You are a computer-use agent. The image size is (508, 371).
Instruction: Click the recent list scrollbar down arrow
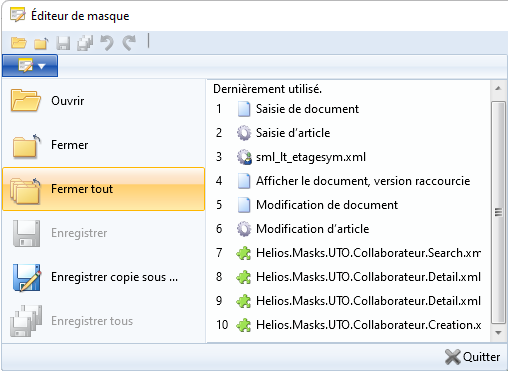498,333
